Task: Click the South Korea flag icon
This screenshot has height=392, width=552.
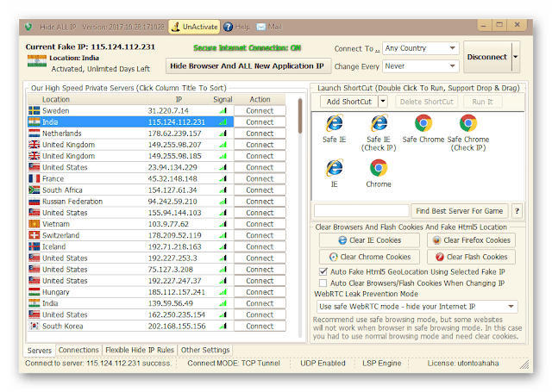Action: [34, 326]
